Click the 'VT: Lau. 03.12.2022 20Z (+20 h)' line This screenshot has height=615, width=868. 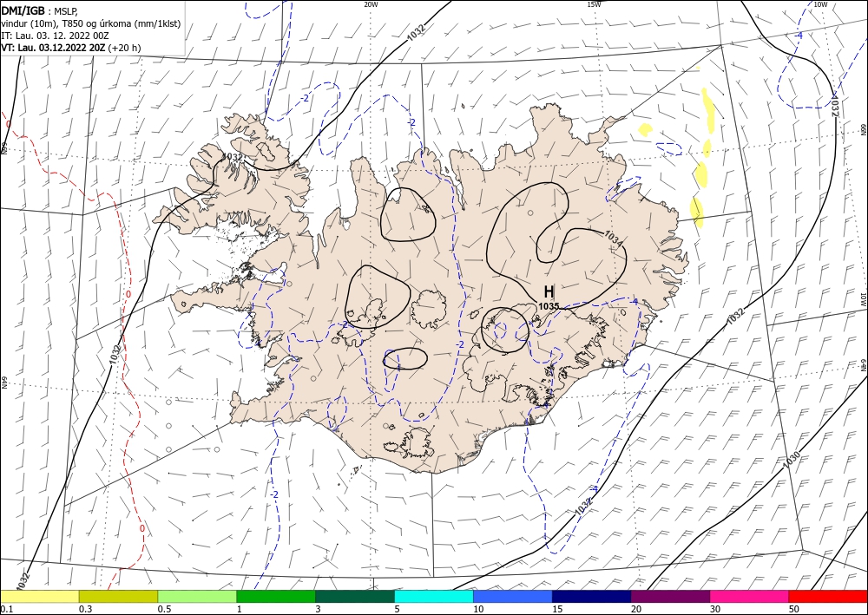point(71,48)
